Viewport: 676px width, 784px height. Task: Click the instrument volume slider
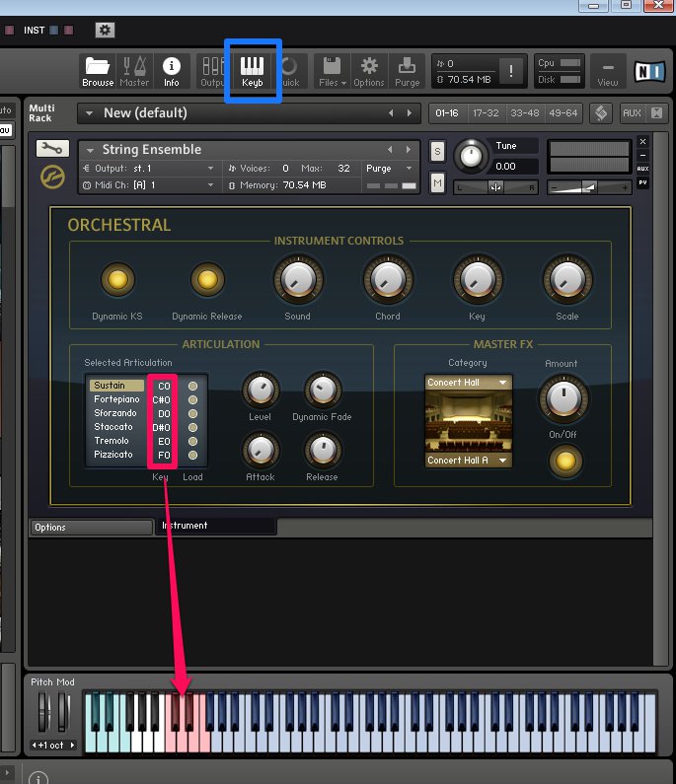tap(589, 186)
